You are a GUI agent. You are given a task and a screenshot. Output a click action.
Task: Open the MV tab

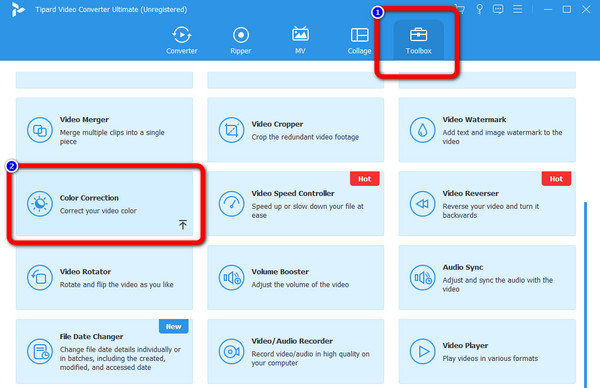click(300, 40)
